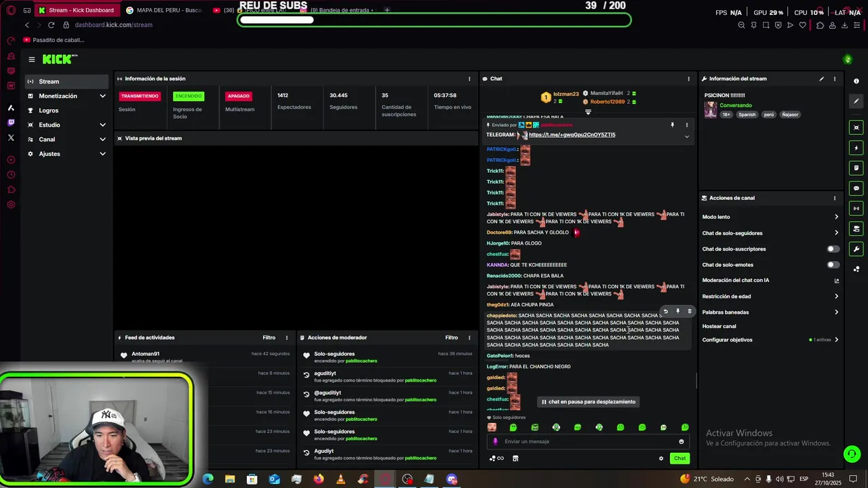Open OBS Studio from the taskbar
The image size is (868, 488).
[x=407, y=479]
